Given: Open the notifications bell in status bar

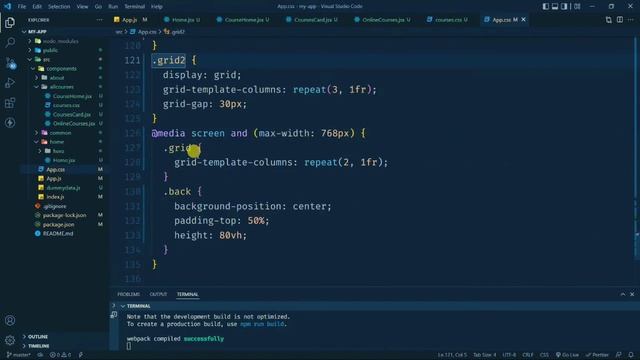Looking at the screenshot, I should point(631,355).
